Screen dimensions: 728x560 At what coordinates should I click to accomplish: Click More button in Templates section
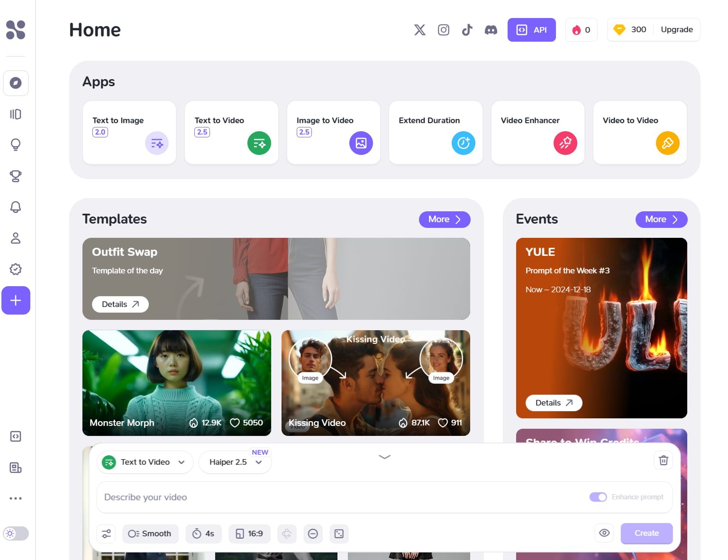coord(444,219)
